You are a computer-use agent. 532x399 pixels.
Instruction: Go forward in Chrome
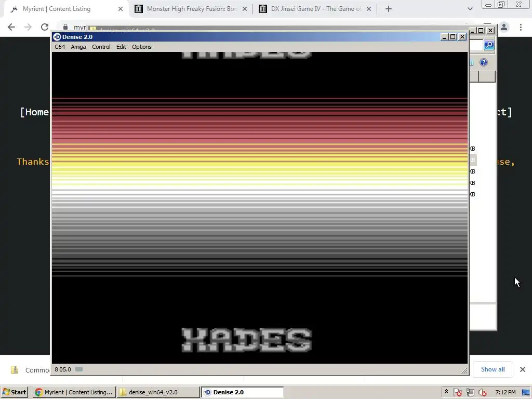pyautogui.click(x=28, y=27)
